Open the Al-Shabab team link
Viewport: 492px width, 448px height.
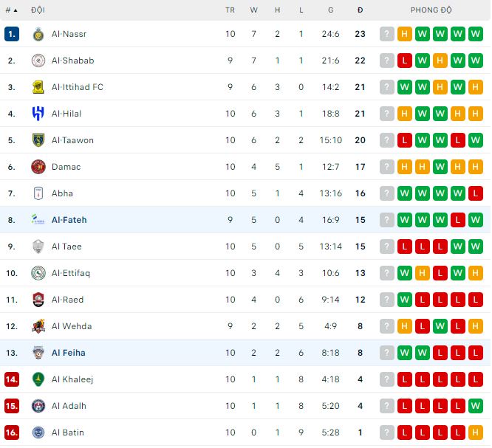(x=72, y=61)
